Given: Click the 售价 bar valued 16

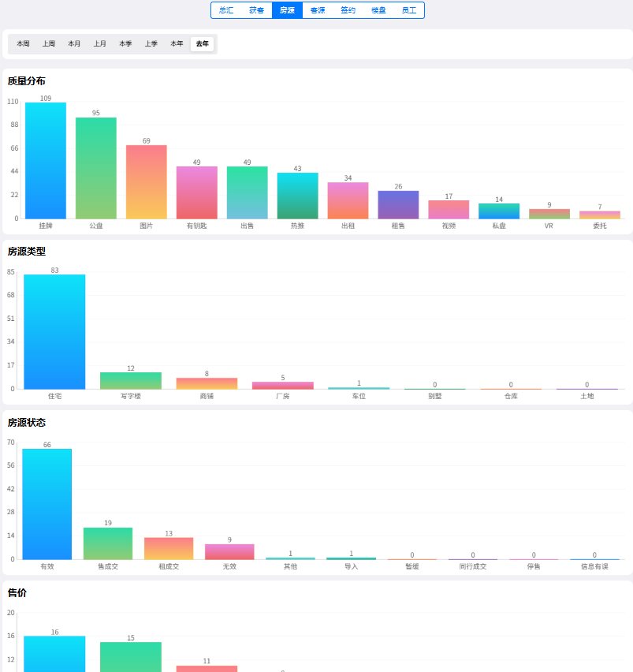Looking at the screenshot, I should [54, 654].
